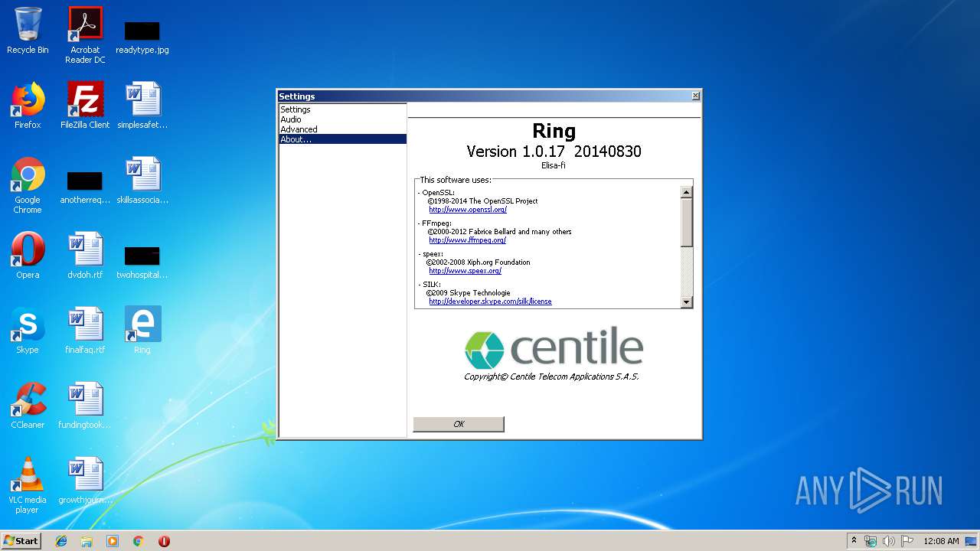Launch CCleaner from the desktop
Screen dimensions: 980x551
pyautogui.click(x=28, y=406)
